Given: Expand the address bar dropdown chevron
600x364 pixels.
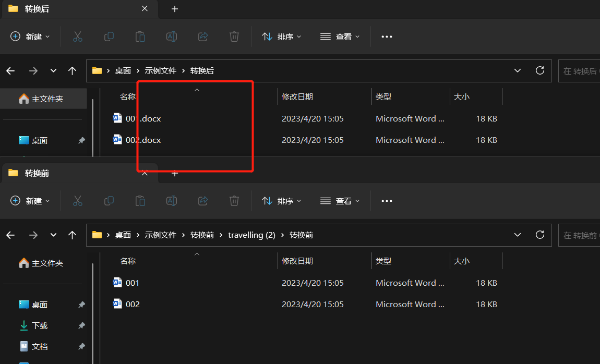Looking at the screenshot, I should tap(517, 70).
